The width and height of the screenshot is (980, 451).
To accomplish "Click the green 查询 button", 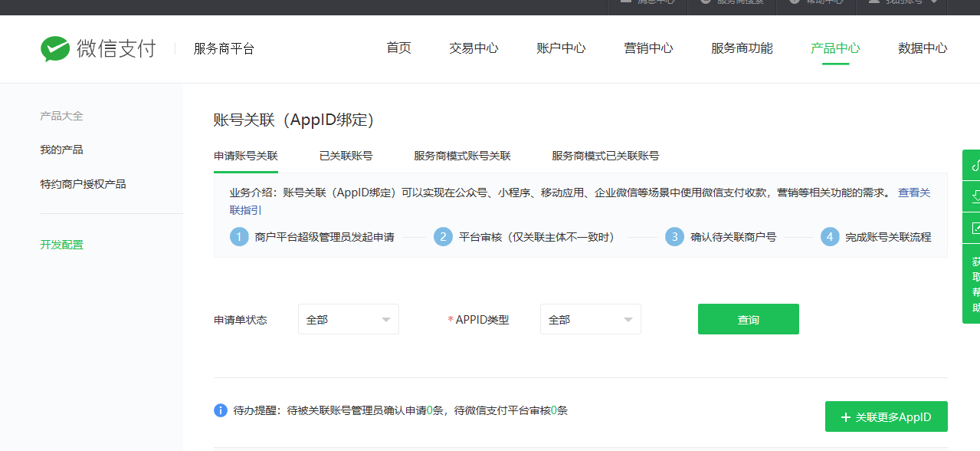I will (x=749, y=319).
